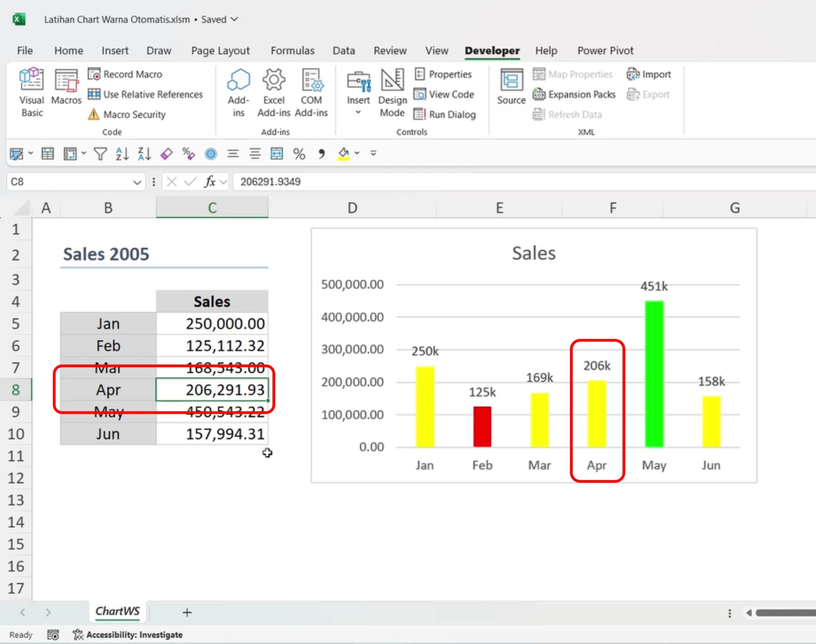Open the Page Layout tab
Screen dimensions: 816x644
(x=220, y=51)
